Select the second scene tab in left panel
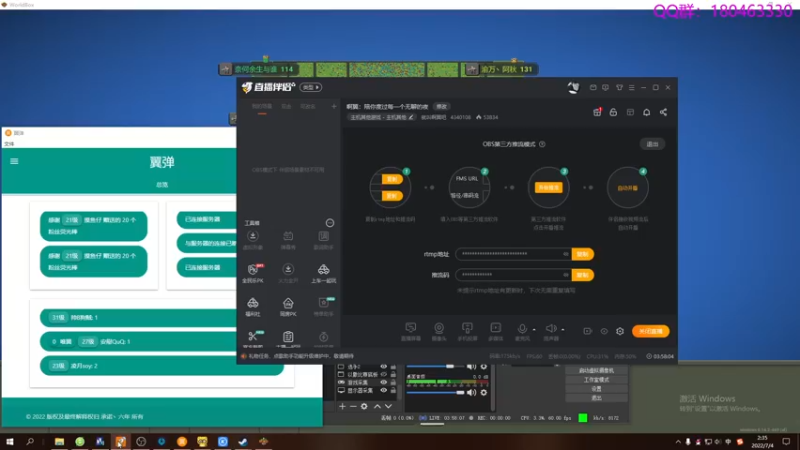800x450 pixels. pyautogui.click(x=286, y=107)
